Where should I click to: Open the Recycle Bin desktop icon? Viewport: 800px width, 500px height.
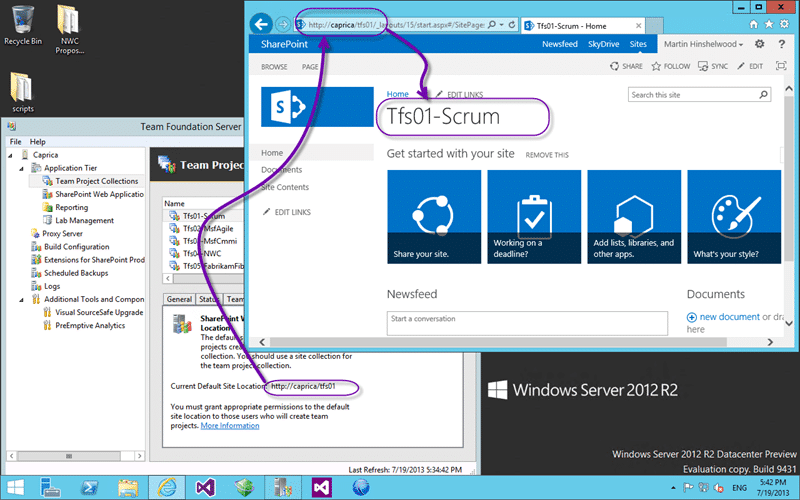click(x=23, y=26)
